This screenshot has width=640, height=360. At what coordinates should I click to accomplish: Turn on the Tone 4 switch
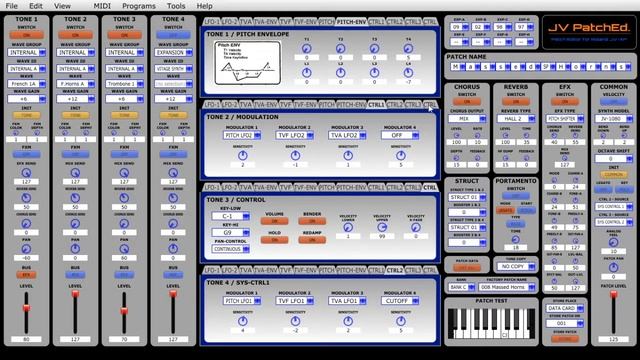(x=173, y=36)
